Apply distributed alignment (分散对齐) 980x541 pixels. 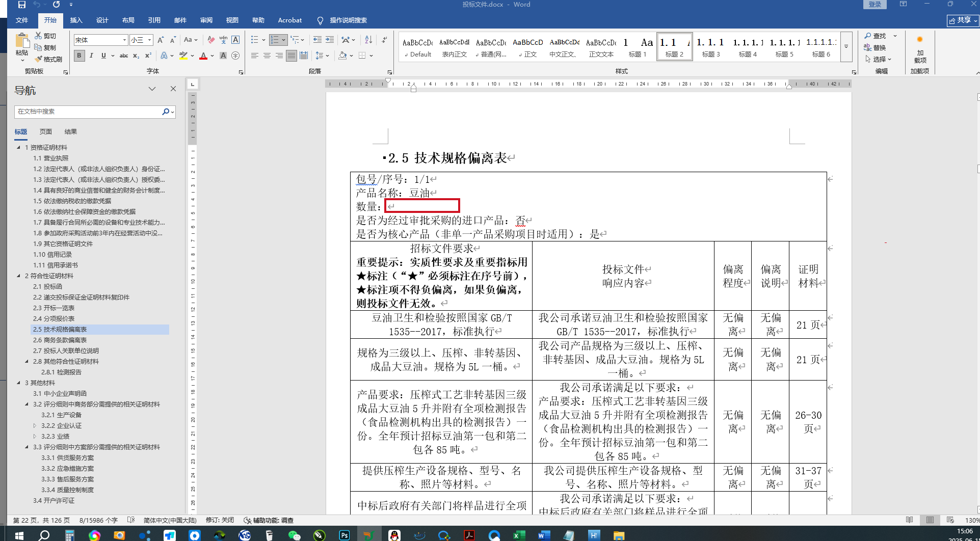click(x=304, y=56)
